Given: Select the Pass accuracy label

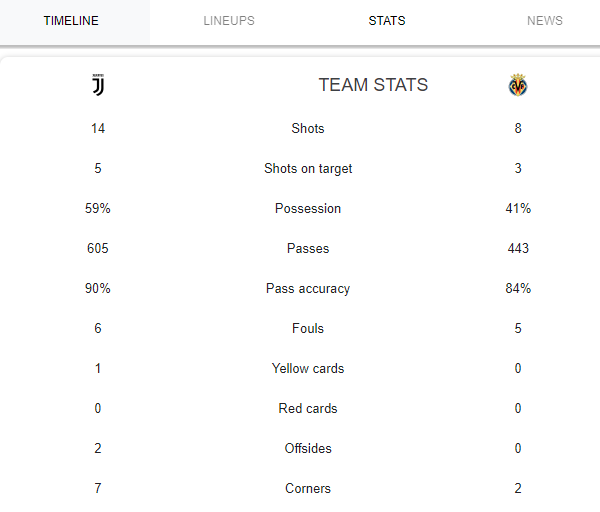Looking at the screenshot, I should point(308,289).
